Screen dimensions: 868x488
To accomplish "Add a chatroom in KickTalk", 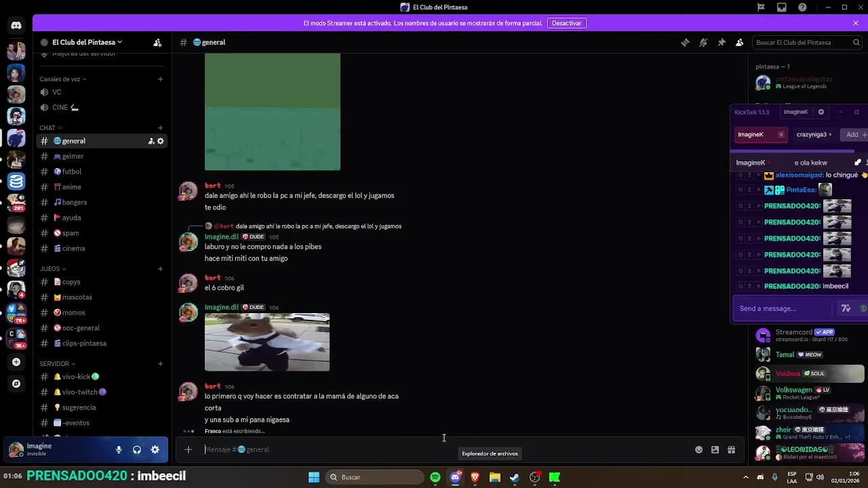I will pos(856,134).
